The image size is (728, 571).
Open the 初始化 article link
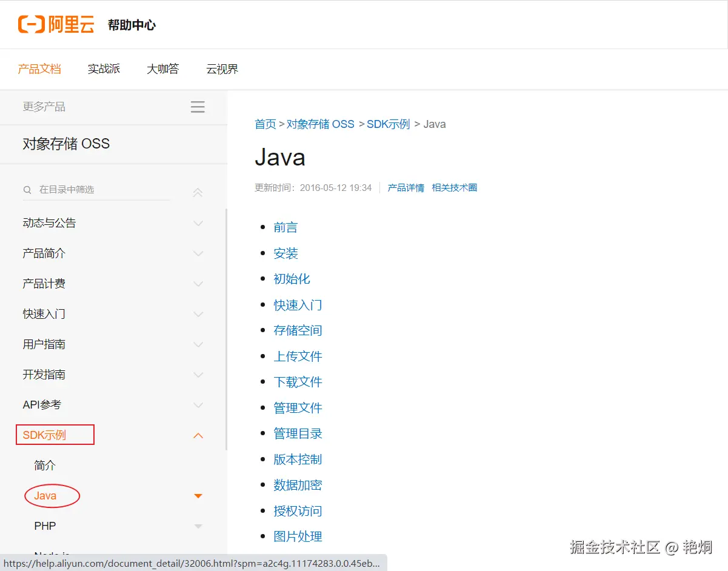tap(292, 279)
